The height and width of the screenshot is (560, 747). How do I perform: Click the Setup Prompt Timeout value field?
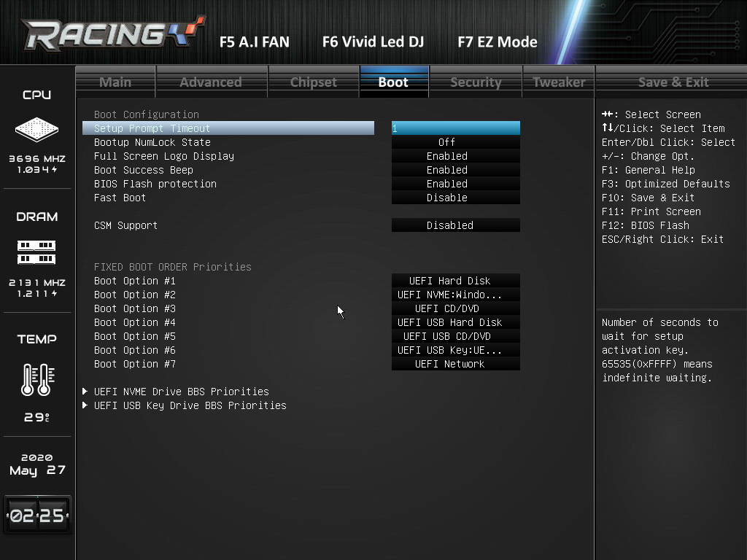[456, 128]
